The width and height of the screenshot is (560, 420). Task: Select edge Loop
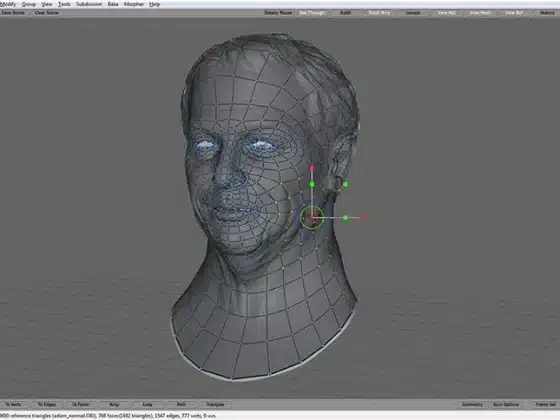coord(148,405)
